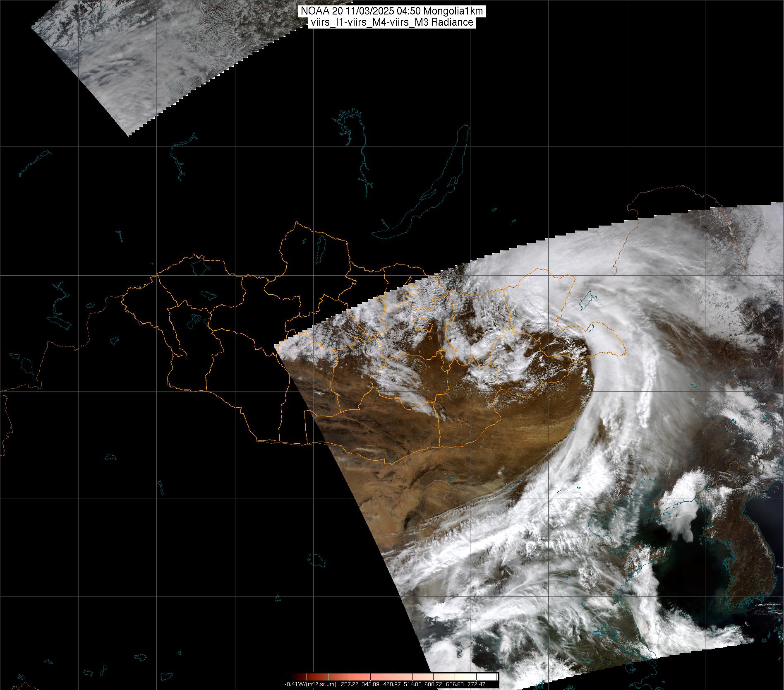Click the 257.22 colorbar value

pos(350,684)
